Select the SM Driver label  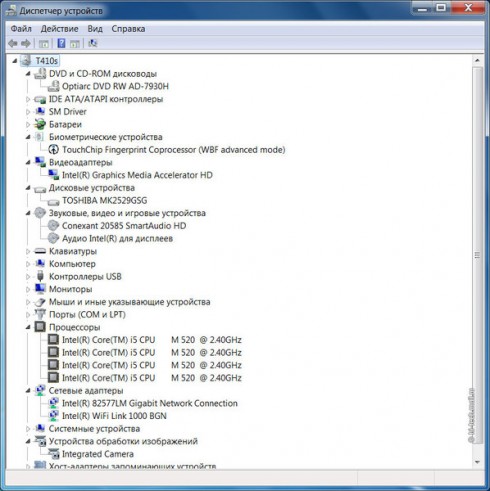pyautogui.click(x=68, y=112)
